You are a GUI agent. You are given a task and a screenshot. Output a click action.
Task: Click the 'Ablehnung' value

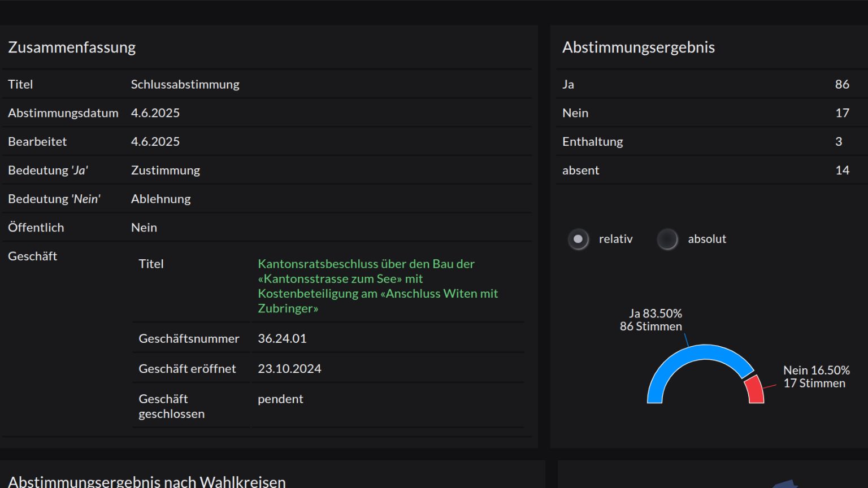[161, 199]
